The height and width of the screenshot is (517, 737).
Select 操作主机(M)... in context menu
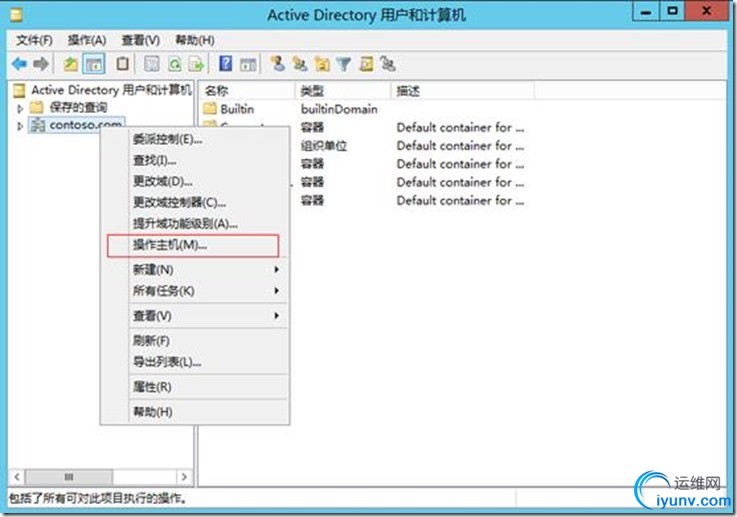pos(193,246)
